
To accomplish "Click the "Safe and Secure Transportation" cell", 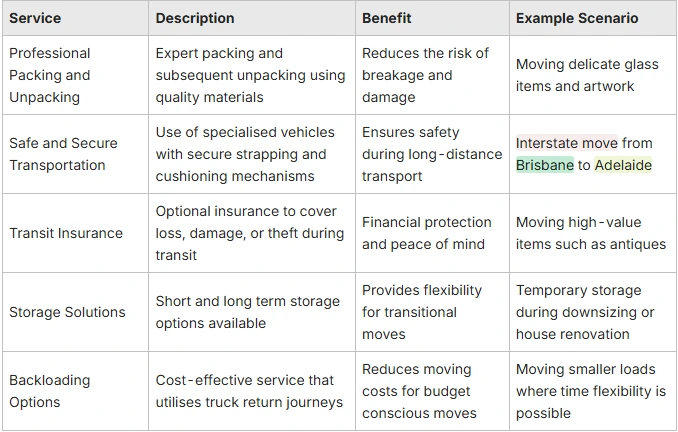I will coord(63,154).
